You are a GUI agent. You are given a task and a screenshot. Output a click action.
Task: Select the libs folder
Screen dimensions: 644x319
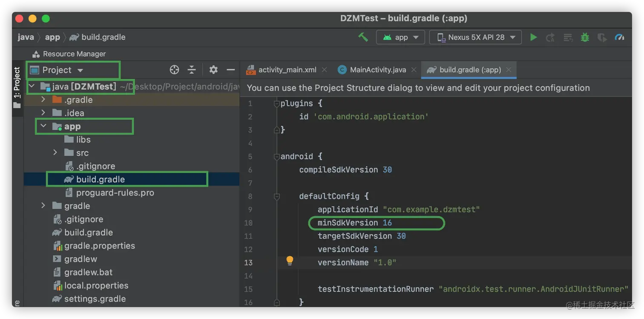pos(78,139)
